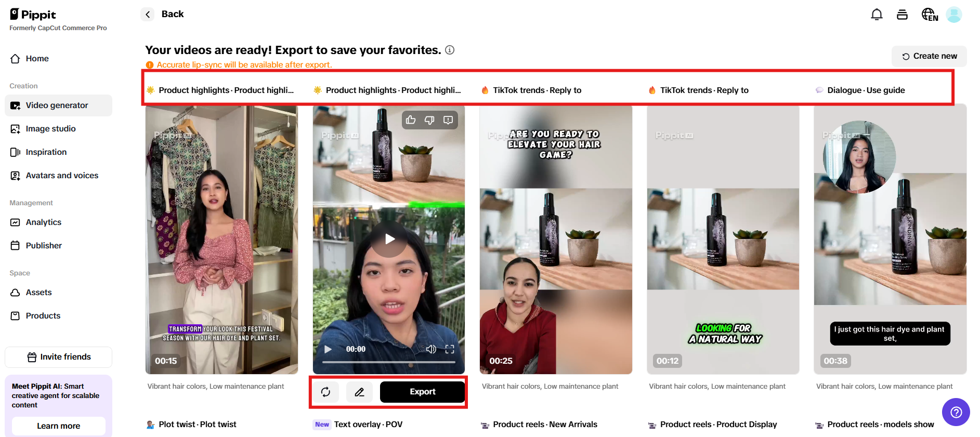Viewport: 980px width, 437px height.
Task: Dislike the video with thumbs down
Action: pos(429,120)
